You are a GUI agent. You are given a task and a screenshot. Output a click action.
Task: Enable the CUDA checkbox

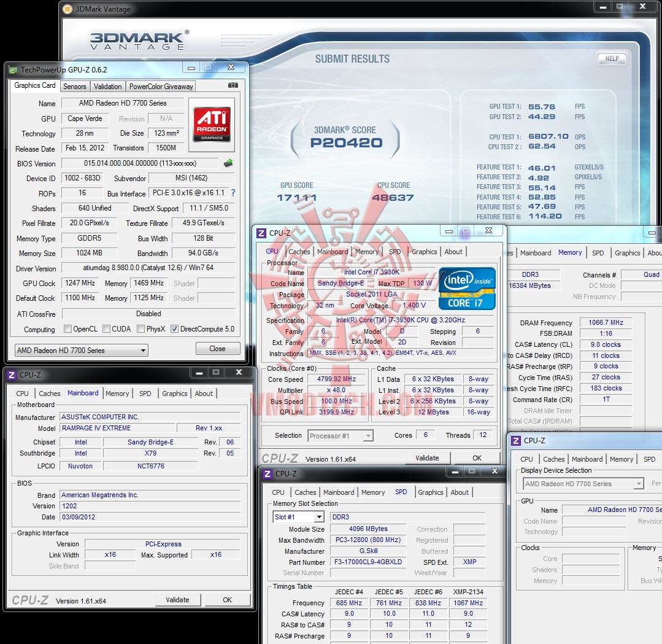(x=107, y=329)
